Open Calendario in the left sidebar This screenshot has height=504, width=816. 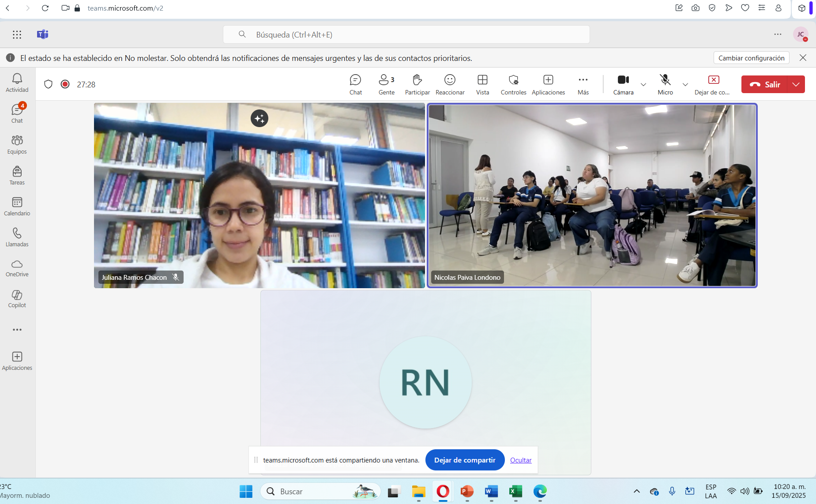pyautogui.click(x=17, y=207)
